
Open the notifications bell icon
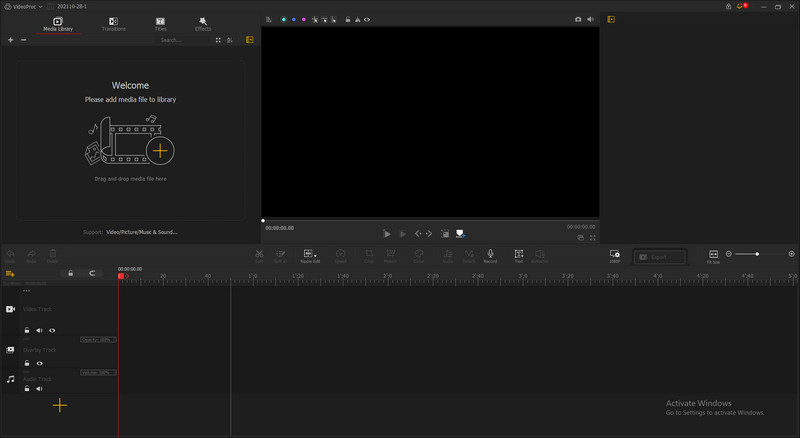[x=741, y=6]
